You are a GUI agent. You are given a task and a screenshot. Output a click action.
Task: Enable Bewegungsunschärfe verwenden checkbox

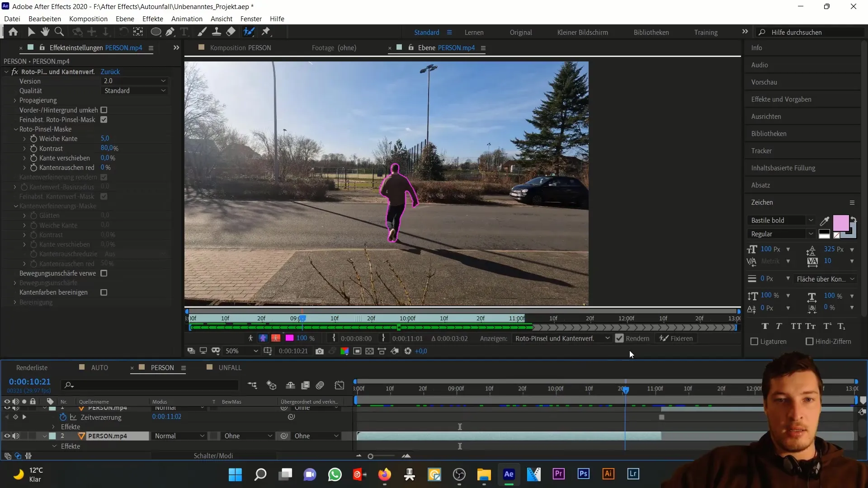pos(104,273)
